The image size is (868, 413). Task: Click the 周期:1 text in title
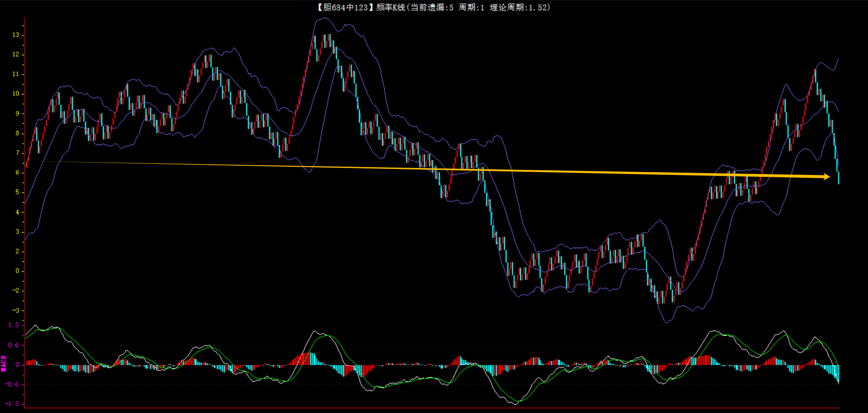(x=471, y=7)
